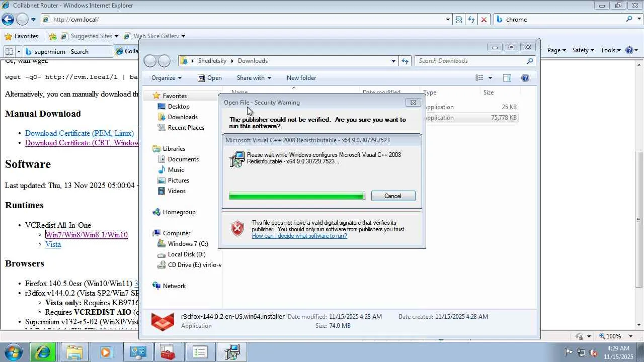This screenshot has width=644, height=362.
Task: Click the Search Downloads input field
Action: (x=471, y=61)
